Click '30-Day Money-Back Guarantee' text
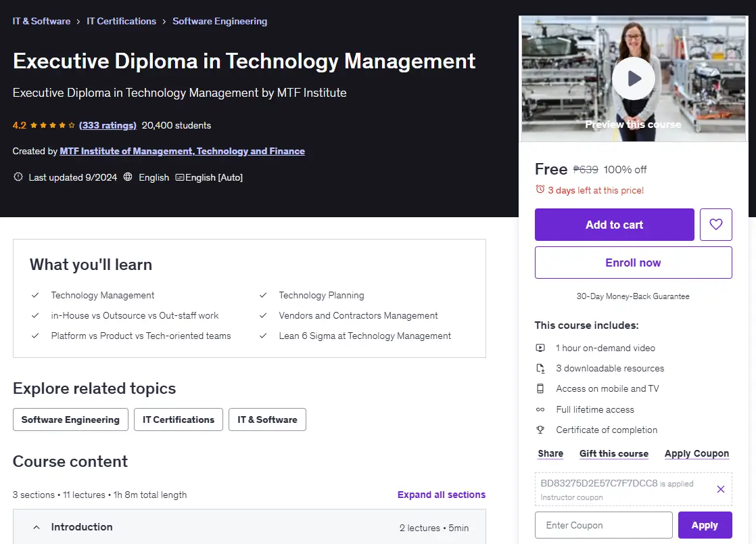Screen dimensions: 756x544 pos(633,296)
